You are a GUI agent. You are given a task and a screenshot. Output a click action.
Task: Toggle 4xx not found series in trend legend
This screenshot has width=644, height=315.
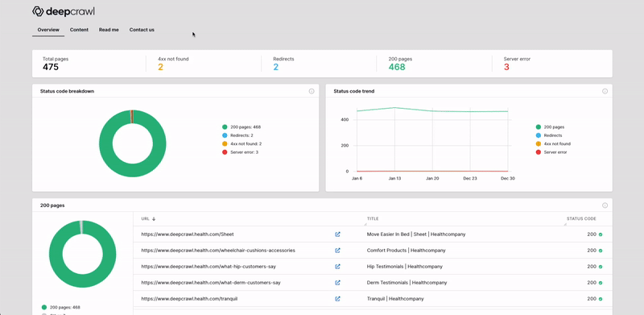pos(553,144)
